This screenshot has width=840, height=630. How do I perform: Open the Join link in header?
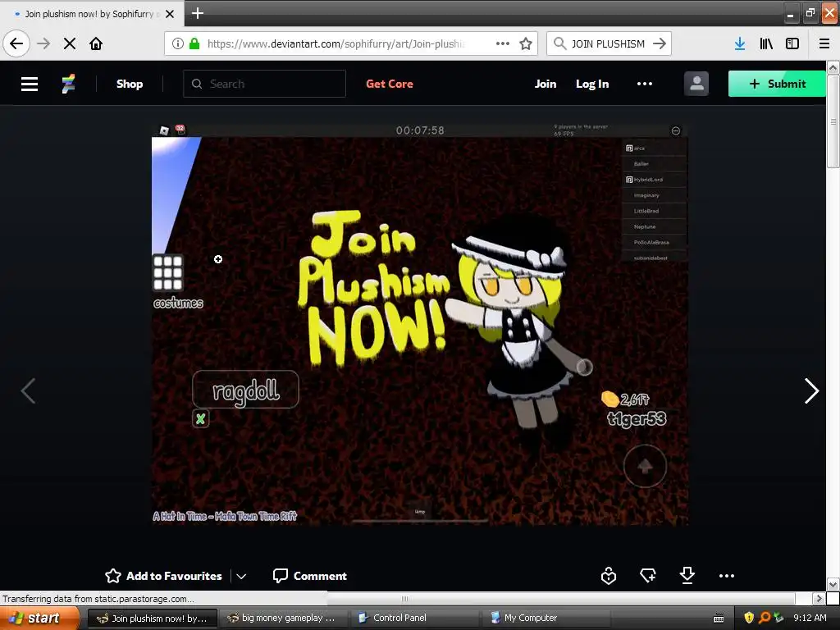(546, 84)
